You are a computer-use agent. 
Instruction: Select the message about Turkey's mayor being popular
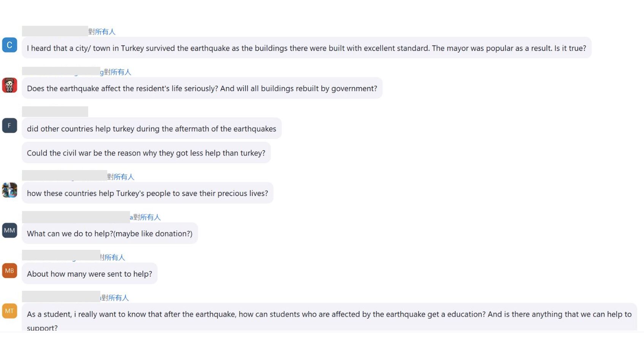tap(306, 48)
